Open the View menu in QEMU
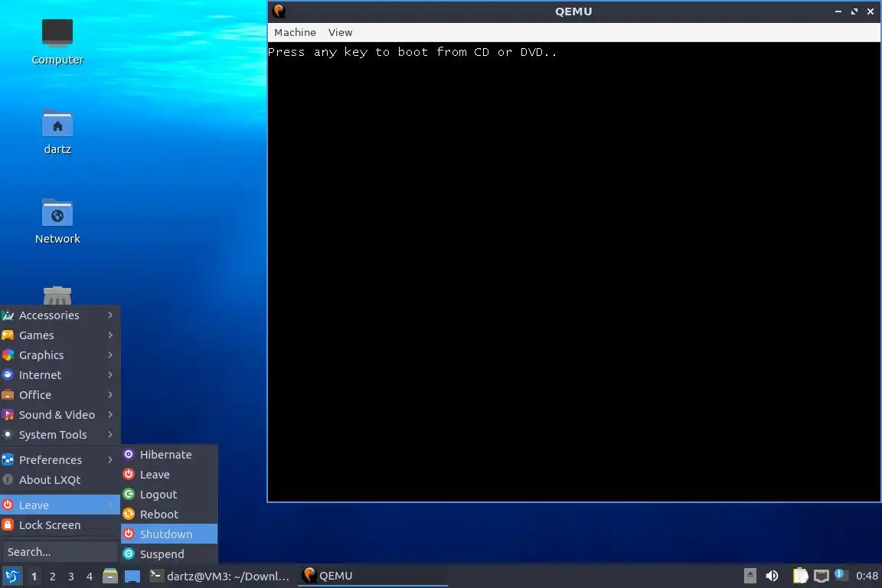882x588 pixels. point(340,33)
